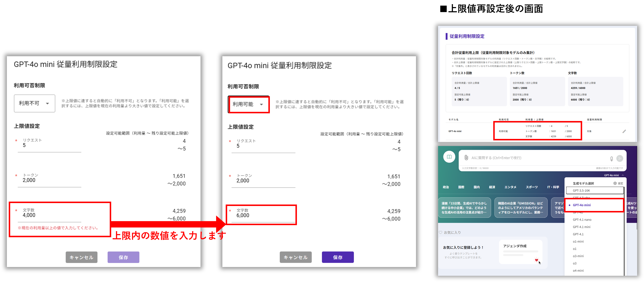
Task: Select GPT-4o mini model option
Action: (x=582, y=205)
